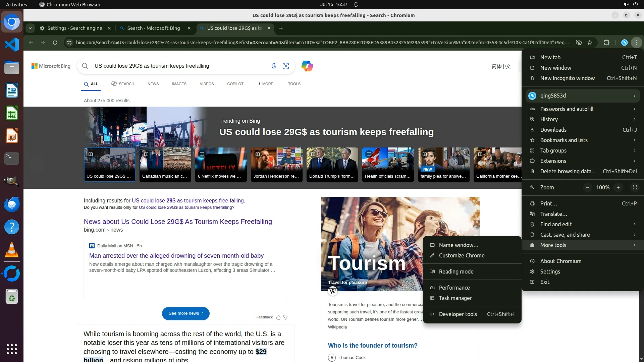
Task: Click the microphone voice search icon
Action: pos(274,66)
